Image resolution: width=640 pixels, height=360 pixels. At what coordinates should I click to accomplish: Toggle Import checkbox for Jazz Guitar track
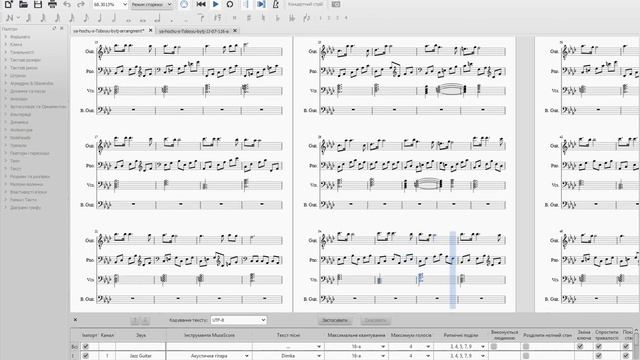pyautogui.click(x=85, y=356)
